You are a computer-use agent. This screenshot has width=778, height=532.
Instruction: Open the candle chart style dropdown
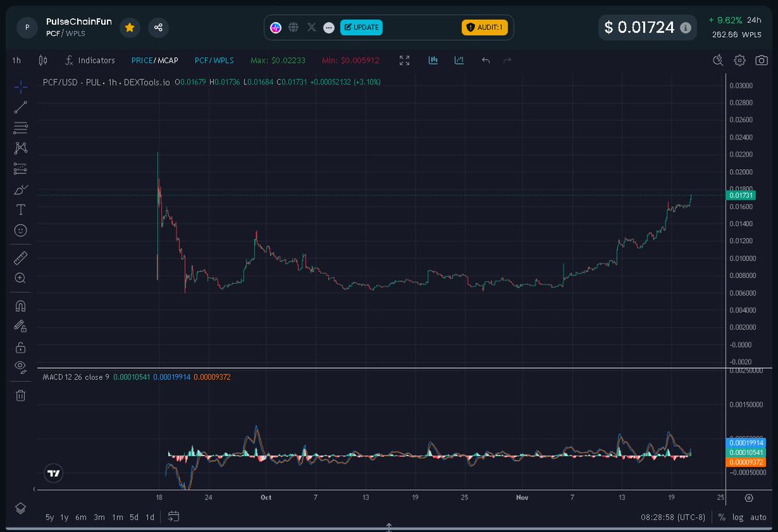click(43, 60)
